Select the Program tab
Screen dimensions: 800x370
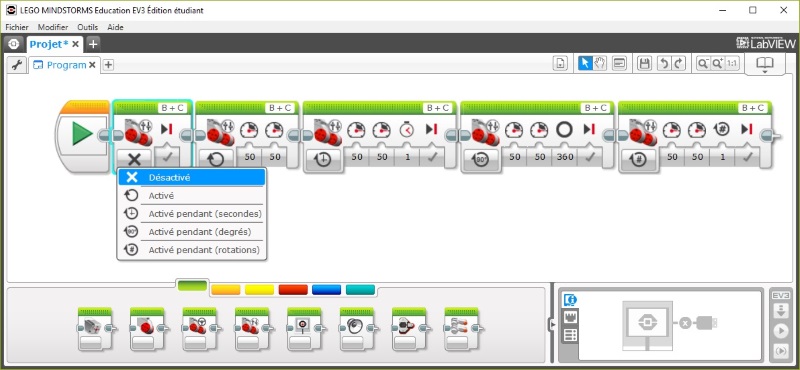66,65
